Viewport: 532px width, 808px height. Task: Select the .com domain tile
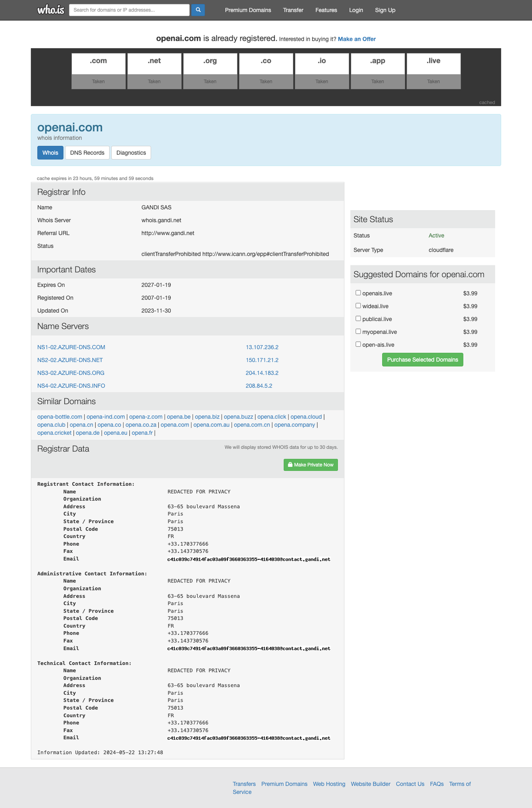pos(98,71)
